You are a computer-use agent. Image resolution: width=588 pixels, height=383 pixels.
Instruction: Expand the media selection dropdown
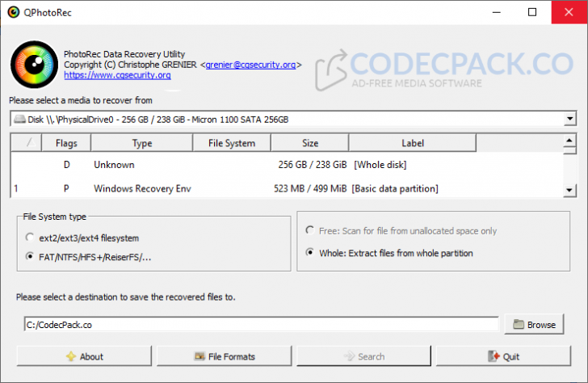569,120
